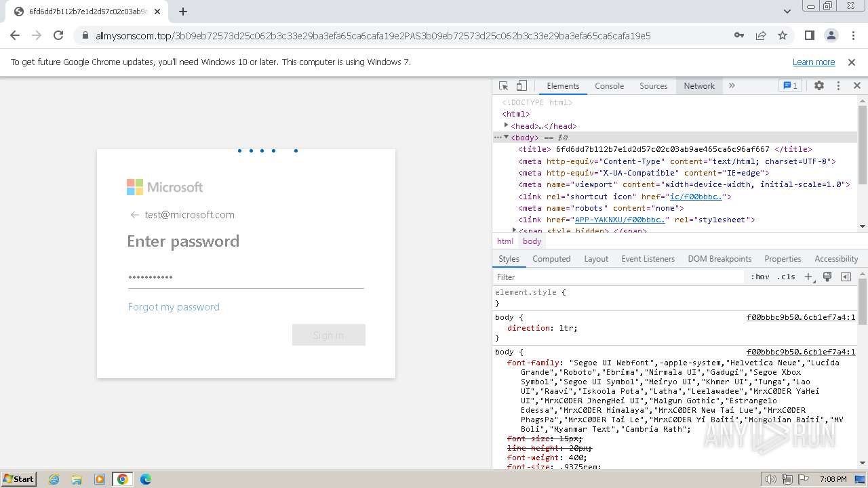Launch Internet Explorer from taskbar
The width and height of the screenshot is (868, 488).
pyautogui.click(x=54, y=479)
